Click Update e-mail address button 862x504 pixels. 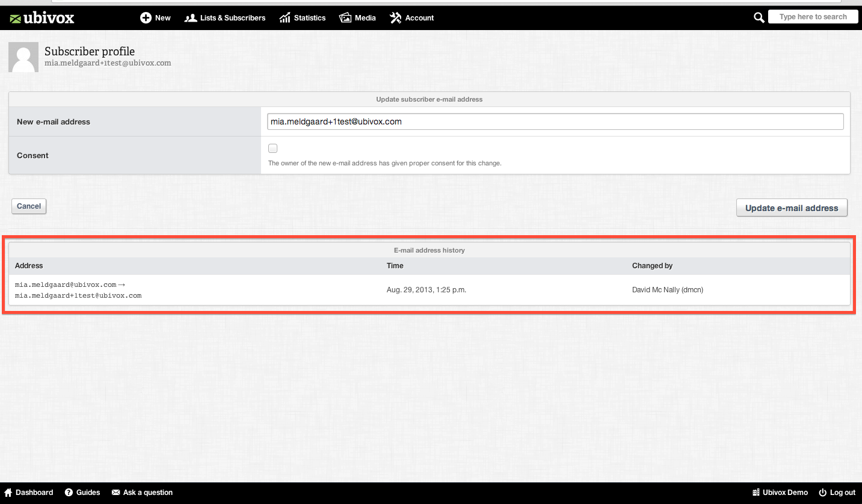coord(792,208)
